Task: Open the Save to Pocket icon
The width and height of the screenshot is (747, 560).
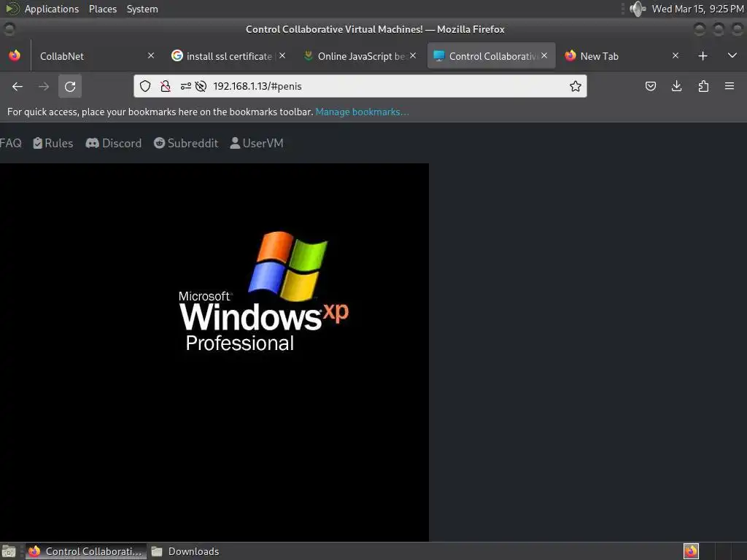Action: [x=650, y=86]
